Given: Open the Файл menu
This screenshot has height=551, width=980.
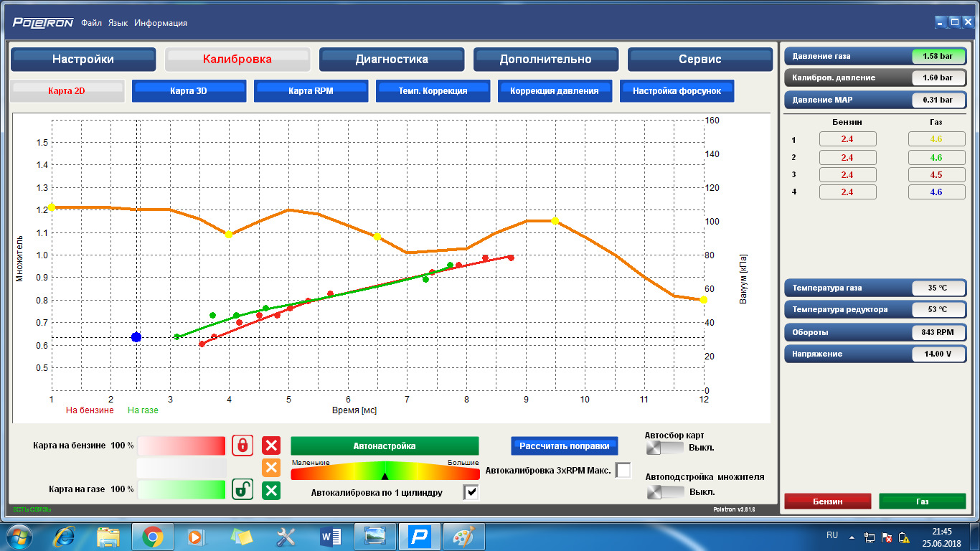Looking at the screenshot, I should coord(92,23).
